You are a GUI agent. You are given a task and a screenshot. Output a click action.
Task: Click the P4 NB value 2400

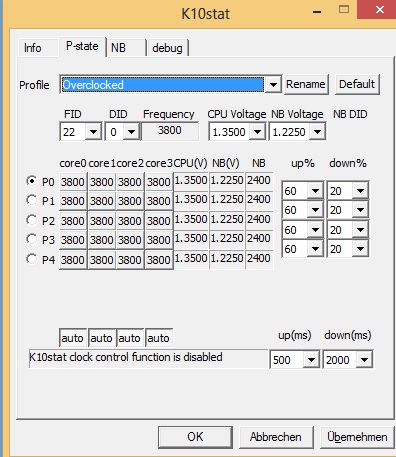click(259, 259)
